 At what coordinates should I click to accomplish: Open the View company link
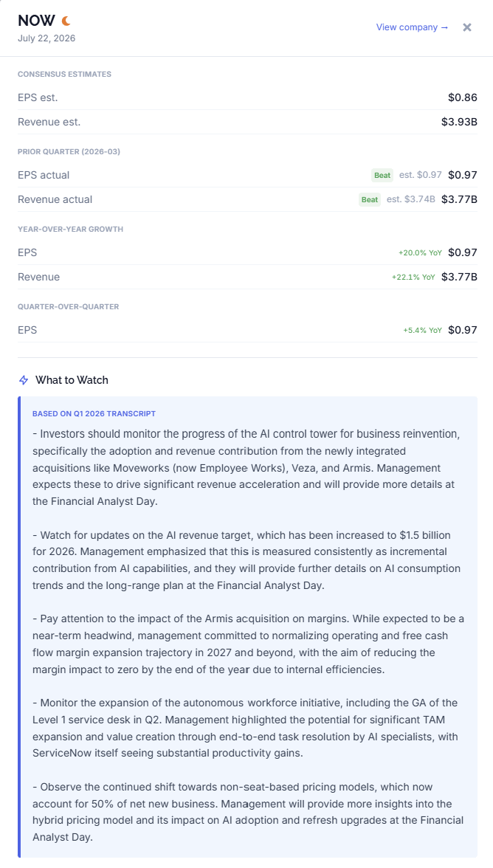(412, 27)
